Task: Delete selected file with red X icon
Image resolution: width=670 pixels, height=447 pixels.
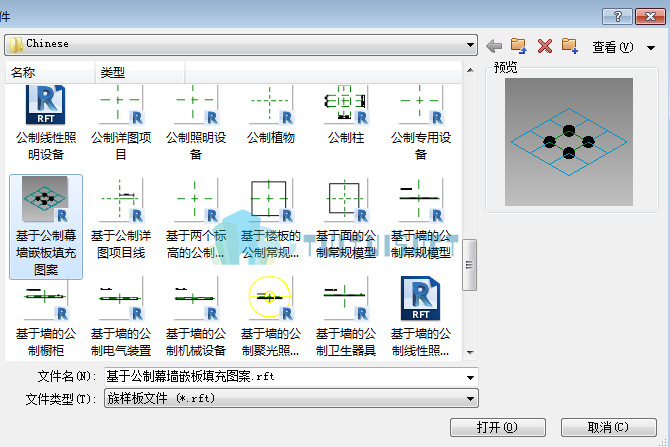Action: pos(545,46)
